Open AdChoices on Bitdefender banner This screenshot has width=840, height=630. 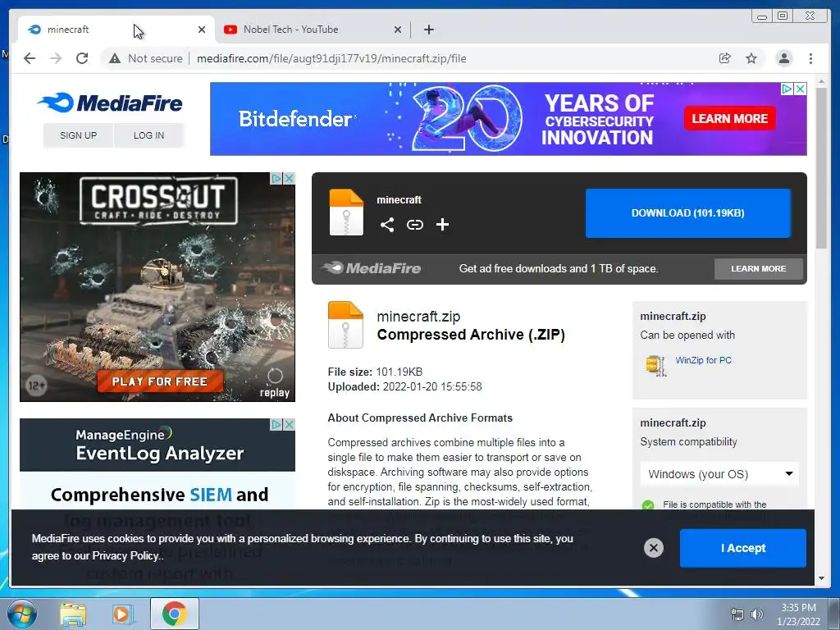click(x=787, y=89)
